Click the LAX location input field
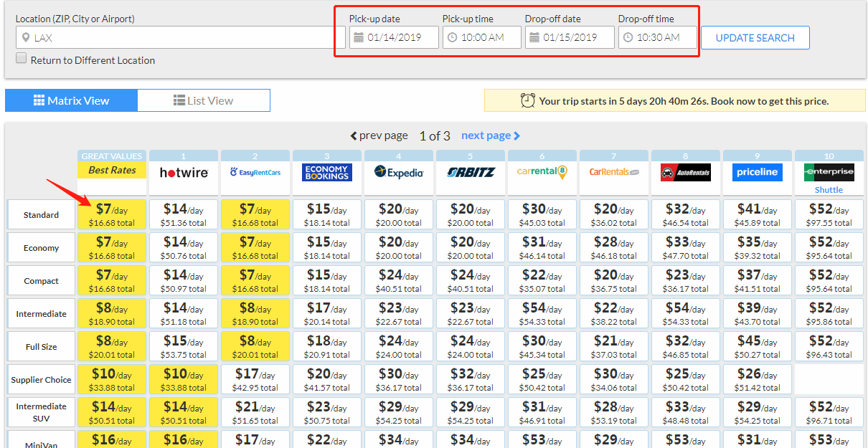868x448 pixels. [x=181, y=37]
